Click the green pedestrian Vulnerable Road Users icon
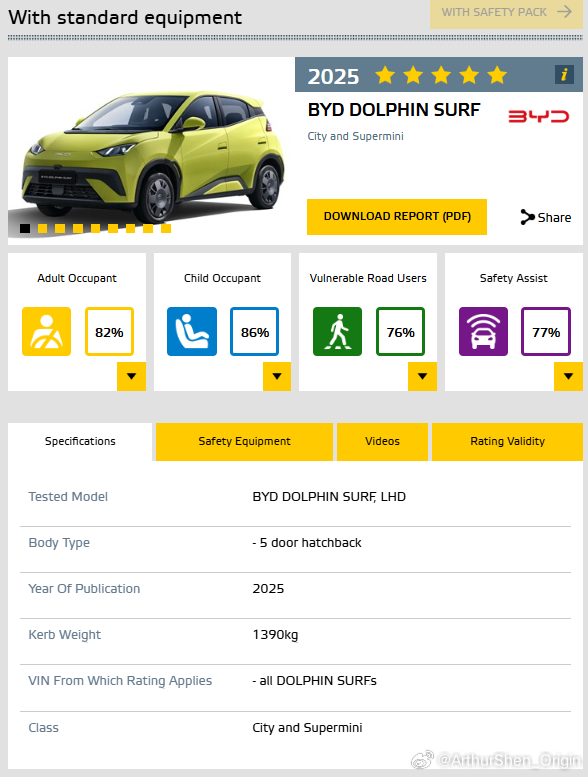 [x=337, y=332]
